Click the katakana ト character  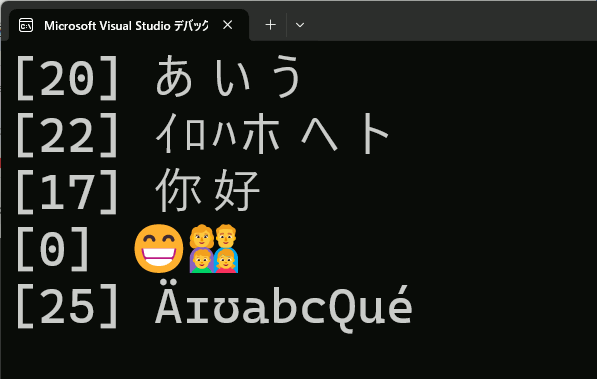click(x=375, y=133)
